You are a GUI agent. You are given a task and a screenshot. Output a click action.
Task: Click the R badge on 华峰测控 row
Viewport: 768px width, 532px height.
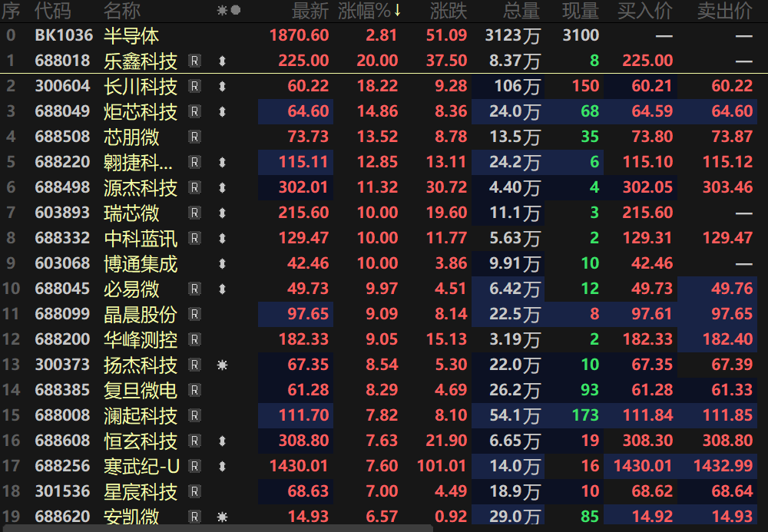(194, 339)
